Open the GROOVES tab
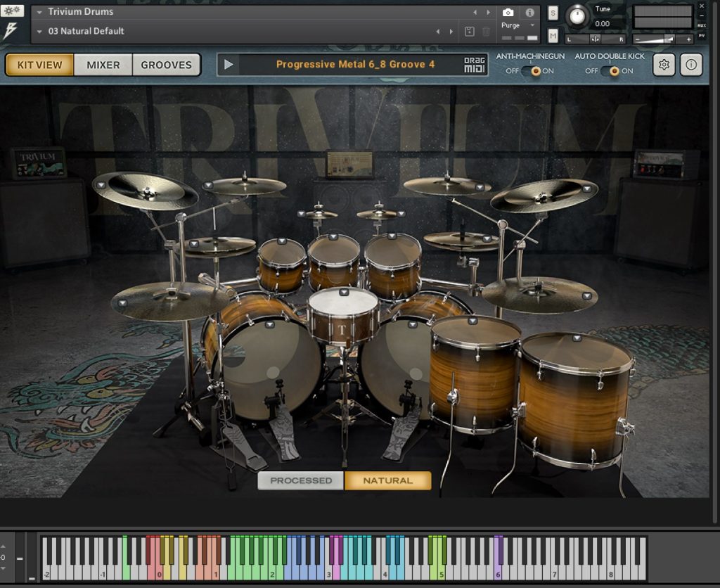720x588 pixels. [x=167, y=65]
